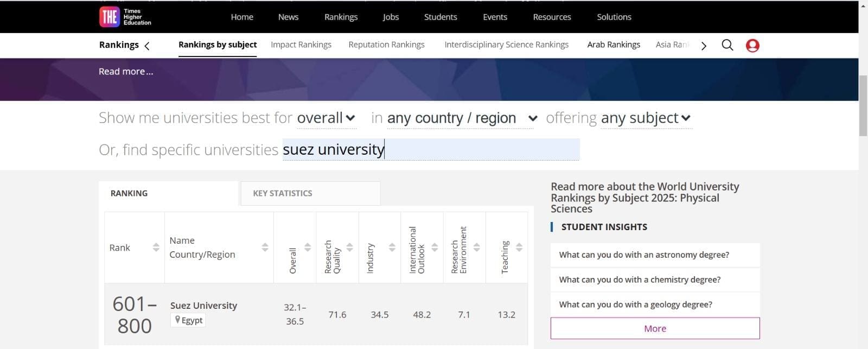Open the News menu
The image size is (868, 349).
[288, 17]
